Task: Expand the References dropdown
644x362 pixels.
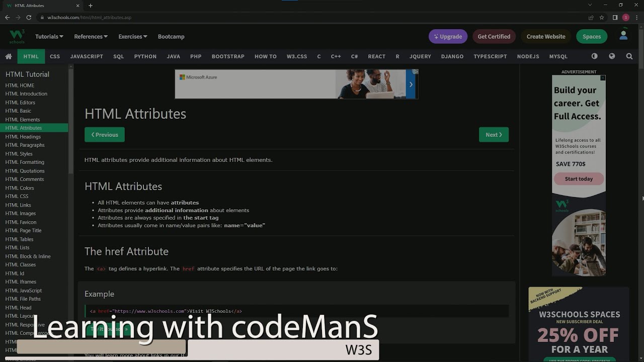Action: 91,36
